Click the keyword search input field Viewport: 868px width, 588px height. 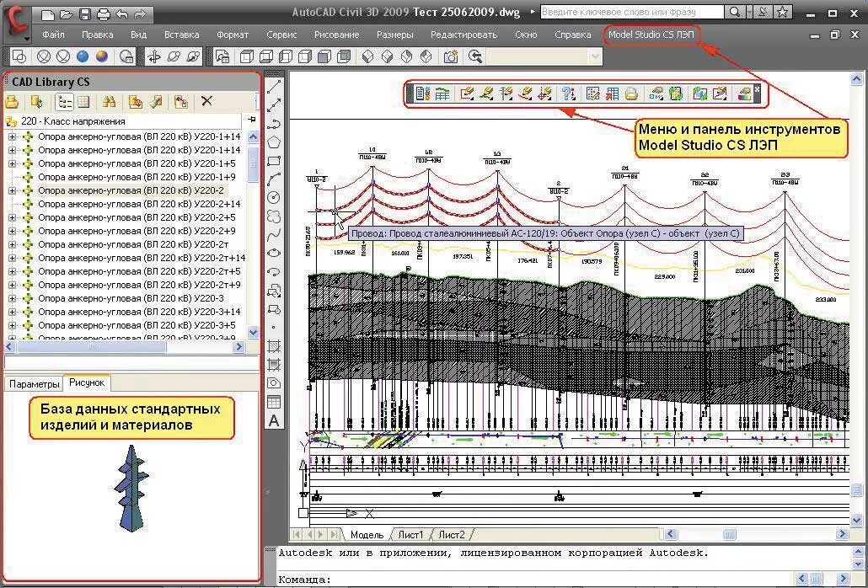632,12
